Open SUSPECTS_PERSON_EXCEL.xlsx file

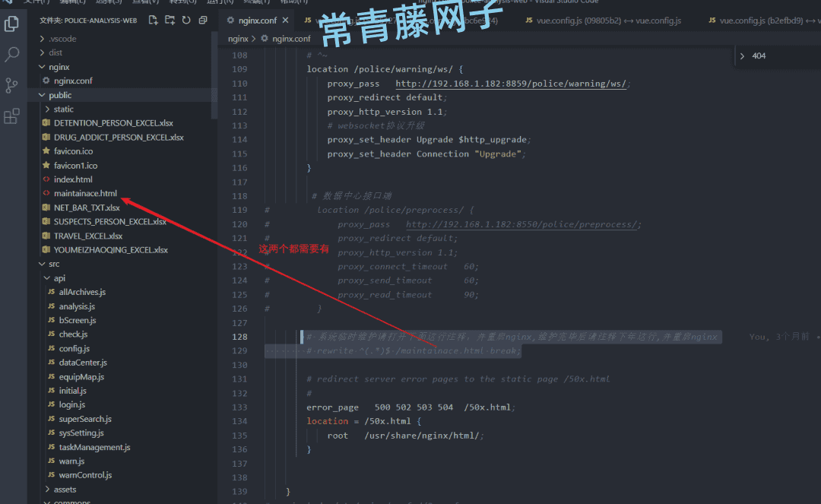point(110,222)
